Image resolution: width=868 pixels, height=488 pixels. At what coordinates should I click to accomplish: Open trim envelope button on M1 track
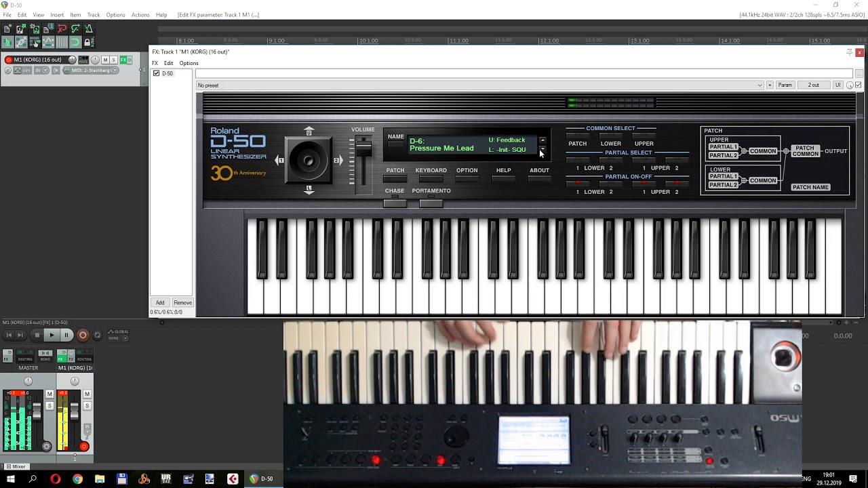tap(22, 70)
